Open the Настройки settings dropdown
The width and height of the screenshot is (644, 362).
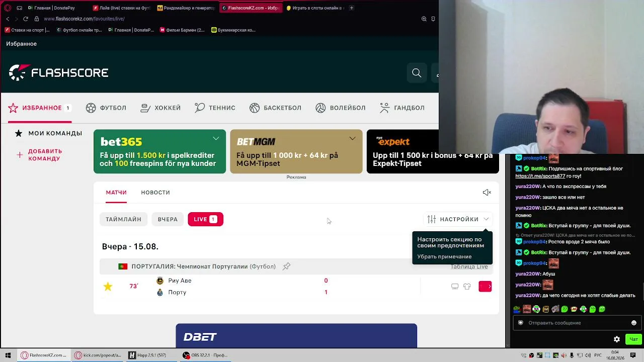[458, 219]
